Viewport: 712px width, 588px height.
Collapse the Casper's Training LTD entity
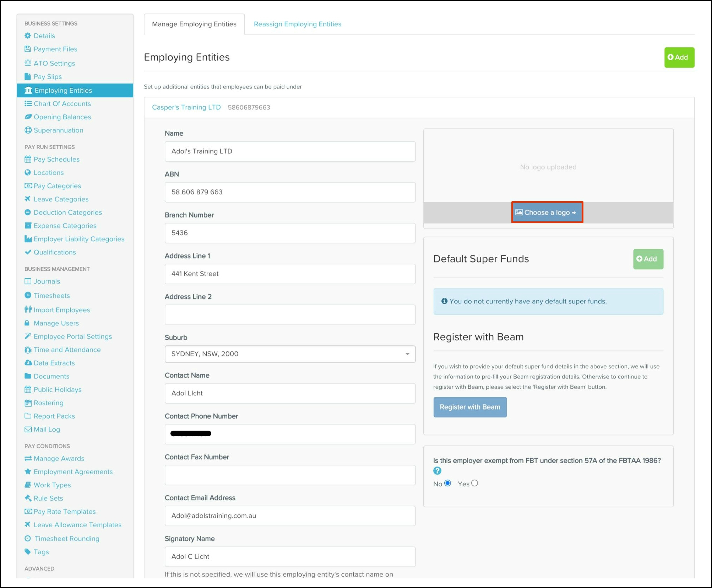pos(186,107)
